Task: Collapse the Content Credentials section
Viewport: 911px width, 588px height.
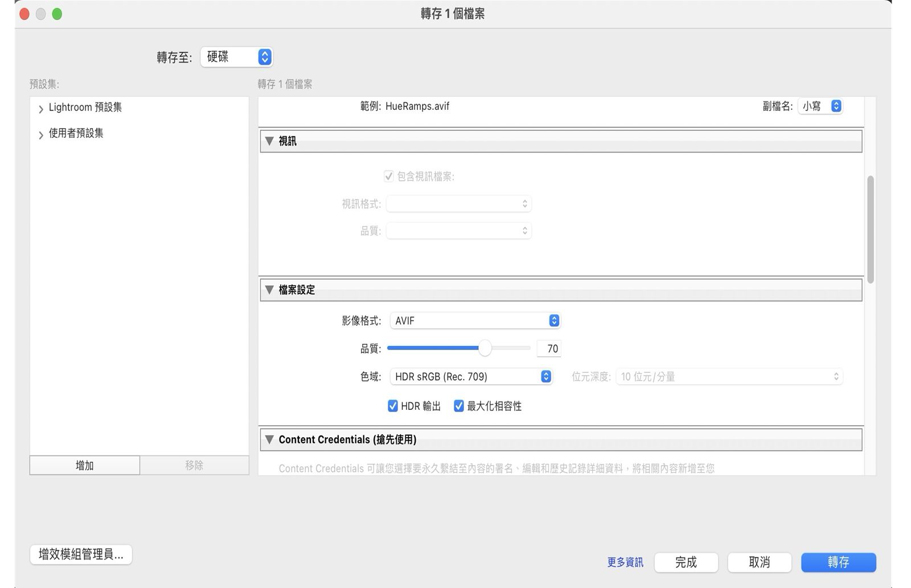Action: 269,439
